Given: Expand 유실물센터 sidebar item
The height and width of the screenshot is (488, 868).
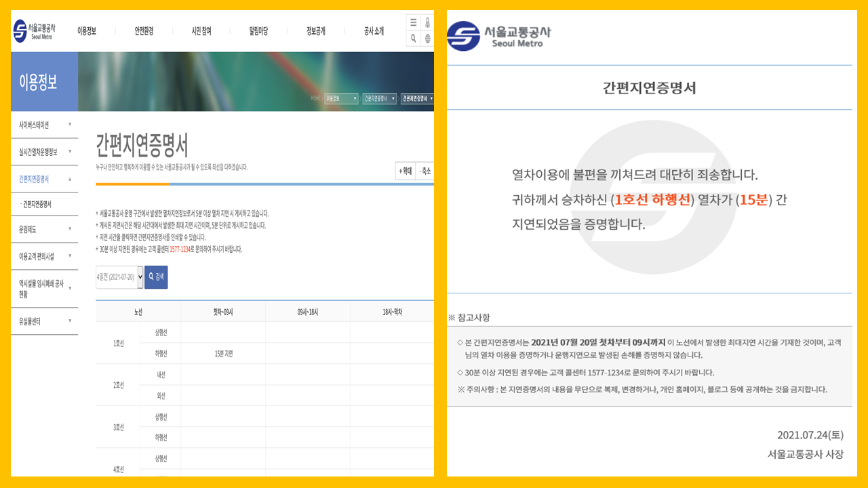Looking at the screenshot, I should point(45,321).
